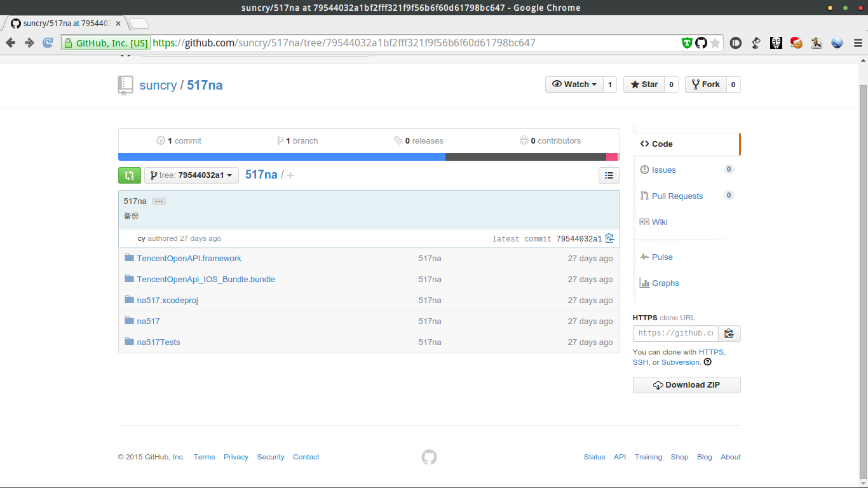Click the repository book icon beside suncry
This screenshot has height=488, width=868.
(x=125, y=85)
